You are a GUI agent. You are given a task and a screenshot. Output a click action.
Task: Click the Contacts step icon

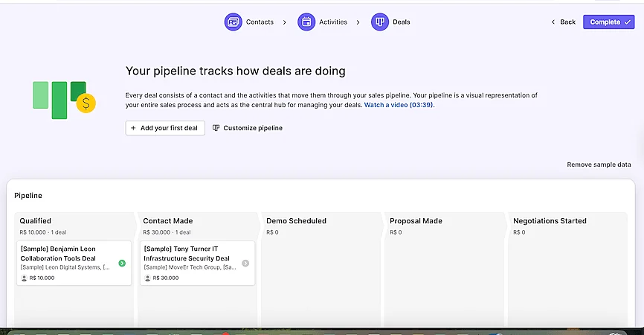click(x=234, y=22)
